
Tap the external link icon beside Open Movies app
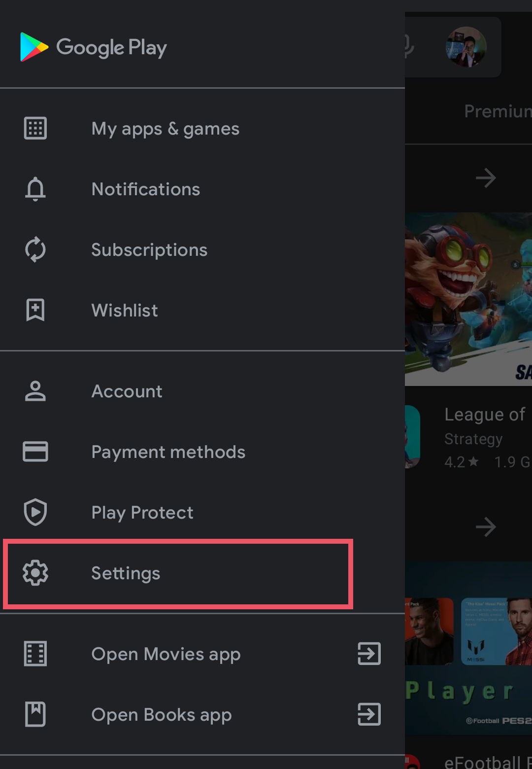click(368, 654)
